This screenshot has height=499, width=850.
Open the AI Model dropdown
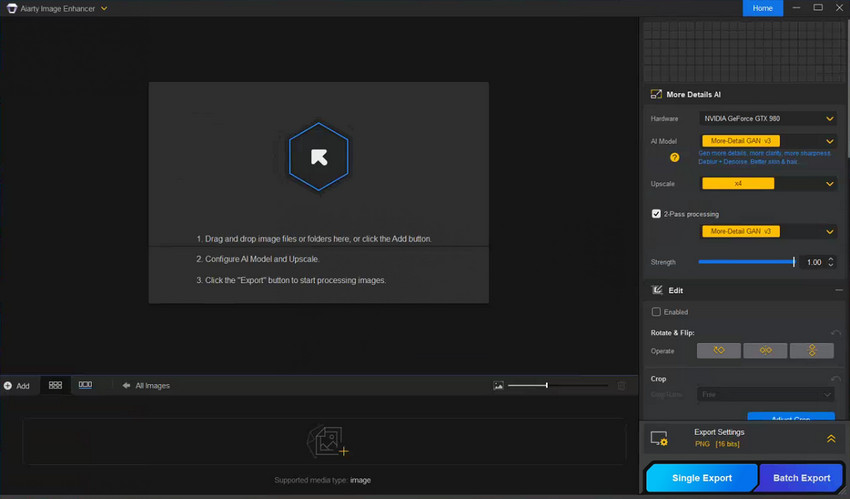[767, 141]
